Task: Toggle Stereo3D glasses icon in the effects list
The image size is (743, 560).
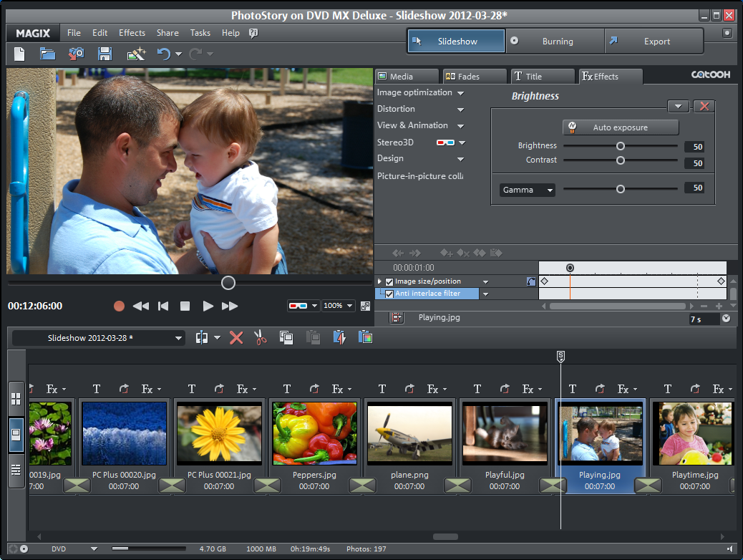Action: (445, 143)
